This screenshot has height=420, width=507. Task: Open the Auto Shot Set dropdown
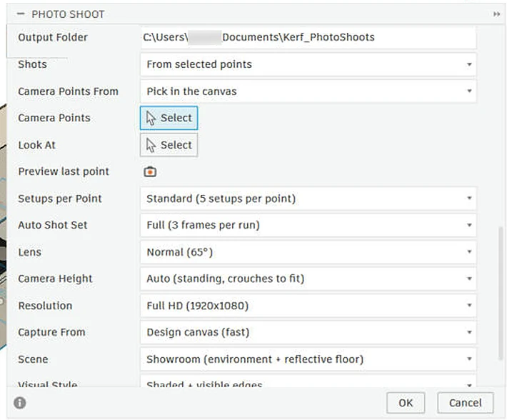(x=308, y=225)
